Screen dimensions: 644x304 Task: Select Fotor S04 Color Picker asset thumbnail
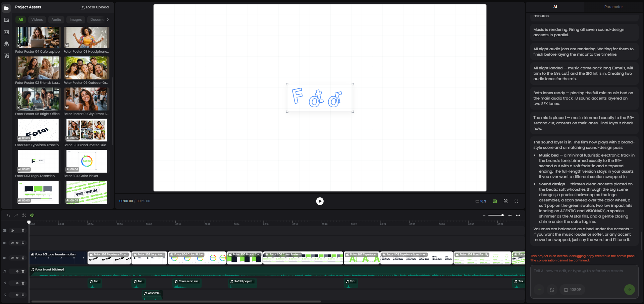pos(87,161)
